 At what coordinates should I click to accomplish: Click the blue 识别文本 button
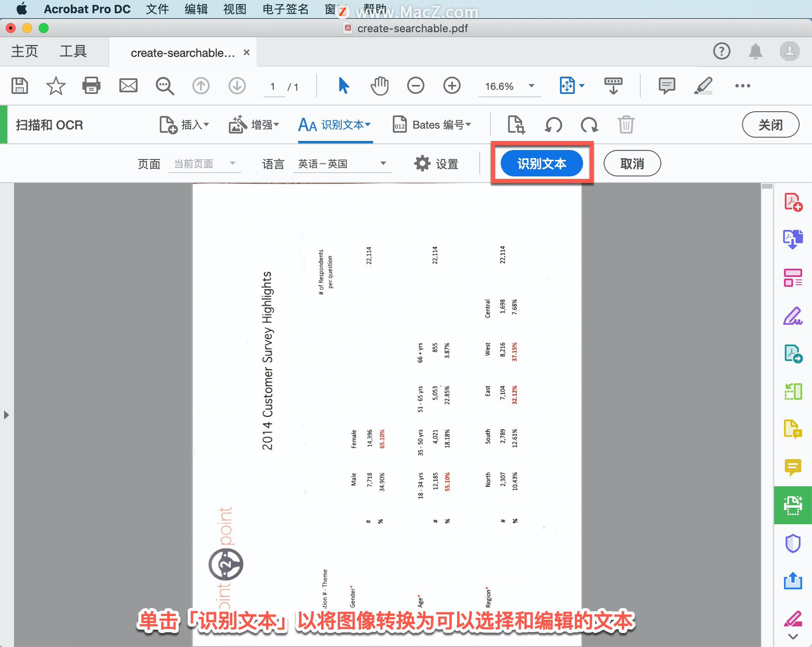click(541, 163)
